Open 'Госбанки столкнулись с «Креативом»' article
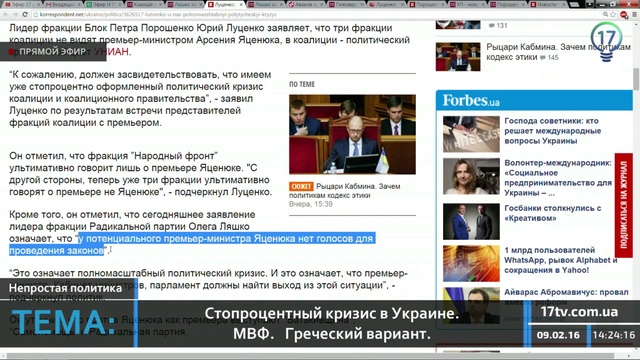The image size is (640, 360). [x=553, y=213]
